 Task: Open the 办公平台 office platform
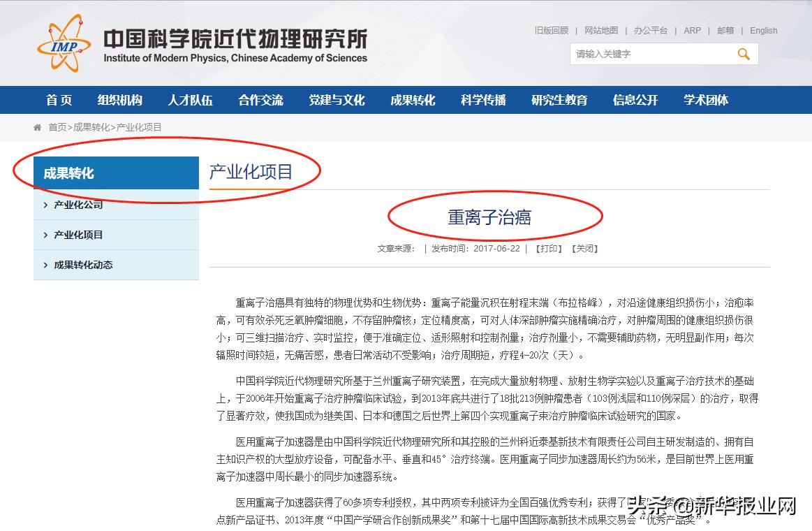(651, 31)
